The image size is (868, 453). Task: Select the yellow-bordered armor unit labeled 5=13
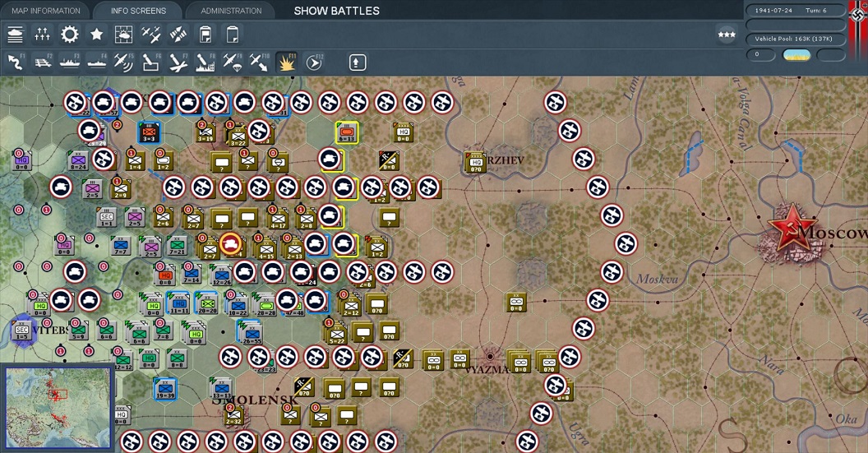pos(347,133)
